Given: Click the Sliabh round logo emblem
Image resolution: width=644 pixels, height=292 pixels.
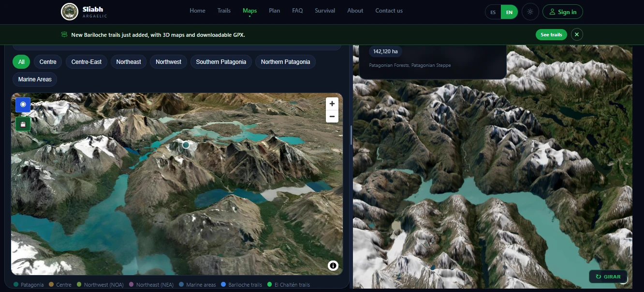Looking at the screenshot, I should click(x=70, y=12).
